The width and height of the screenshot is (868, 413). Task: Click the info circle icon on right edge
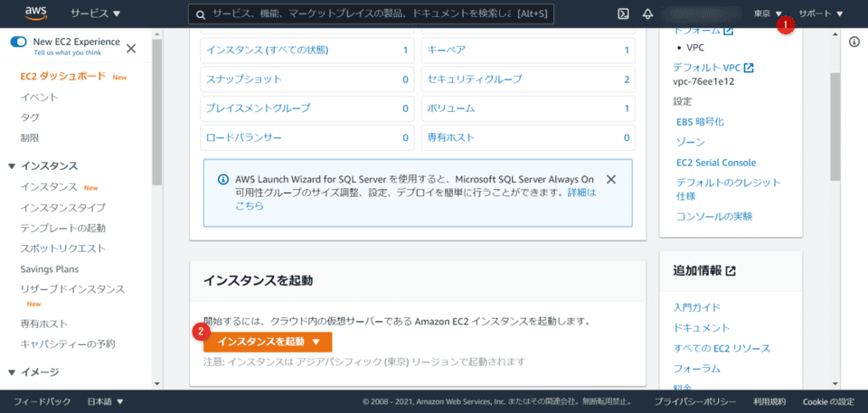[x=854, y=42]
